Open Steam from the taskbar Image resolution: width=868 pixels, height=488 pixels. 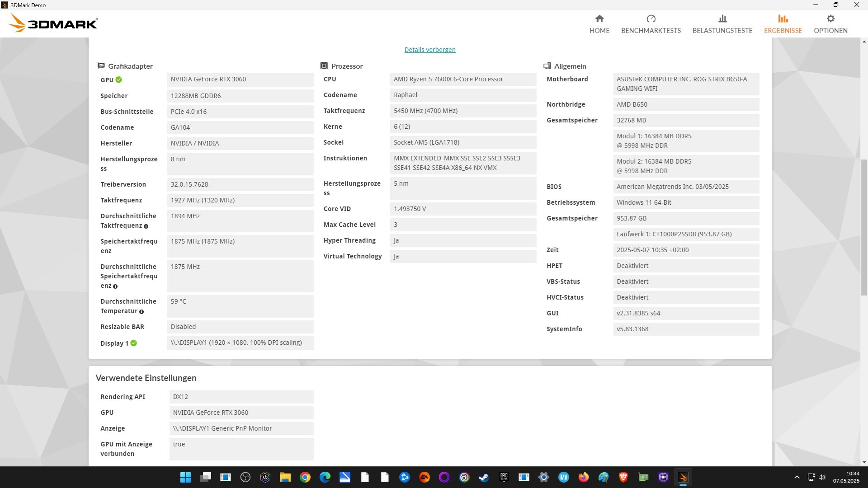484,477
